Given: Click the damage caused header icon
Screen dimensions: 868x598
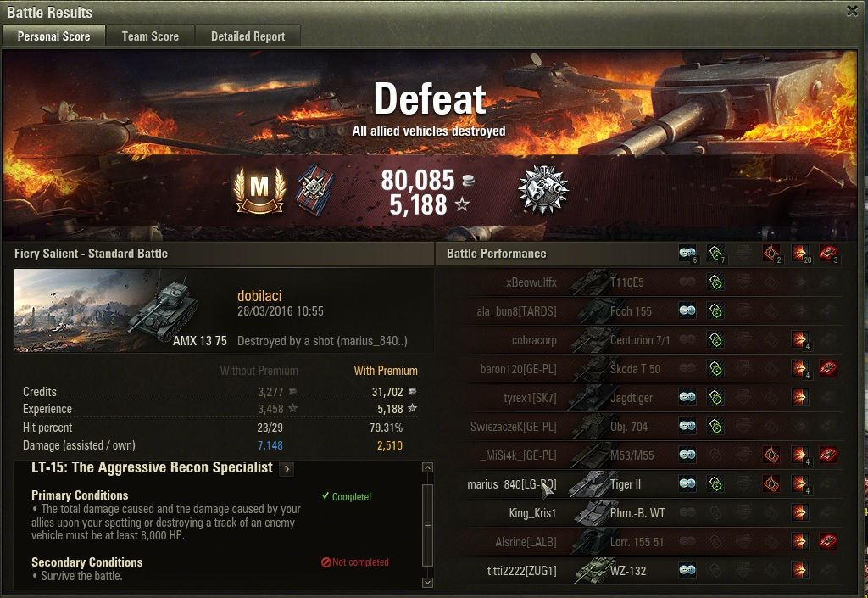Looking at the screenshot, I should click(x=800, y=254).
